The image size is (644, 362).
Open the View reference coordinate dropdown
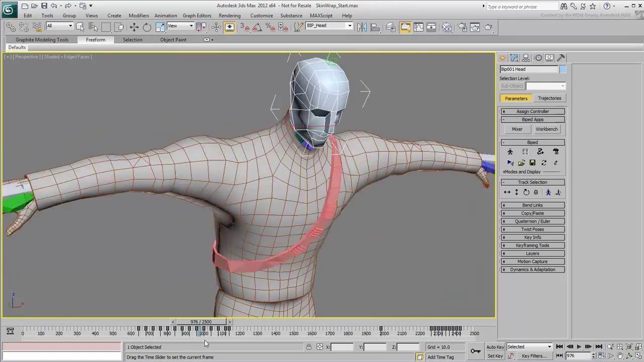coord(181,26)
